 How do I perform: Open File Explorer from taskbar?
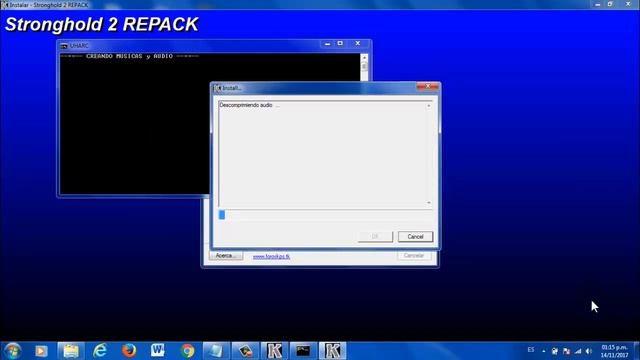pos(71,351)
